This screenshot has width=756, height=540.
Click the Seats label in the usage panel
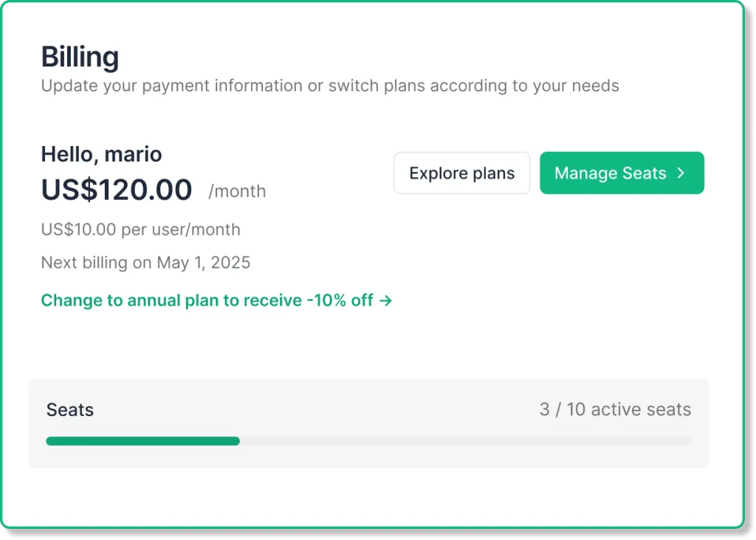click(x=70, y=410)
